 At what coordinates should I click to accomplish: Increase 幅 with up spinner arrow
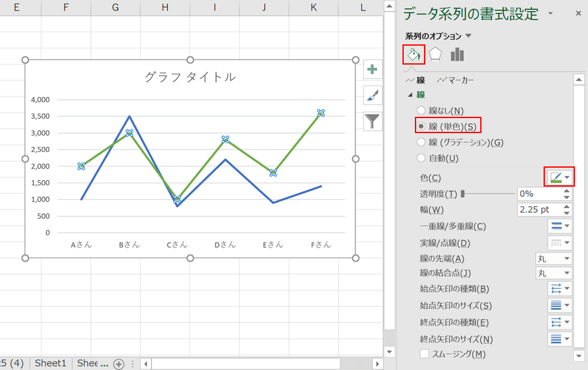566,207
